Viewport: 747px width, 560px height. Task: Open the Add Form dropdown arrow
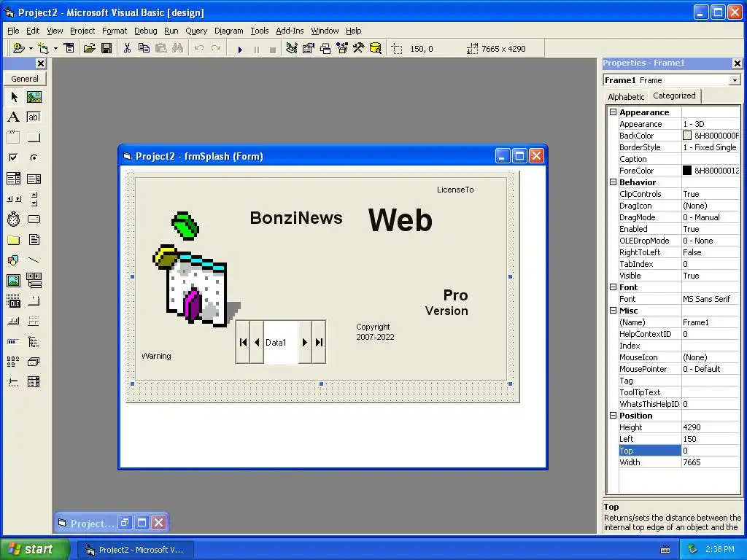[55, 49]
